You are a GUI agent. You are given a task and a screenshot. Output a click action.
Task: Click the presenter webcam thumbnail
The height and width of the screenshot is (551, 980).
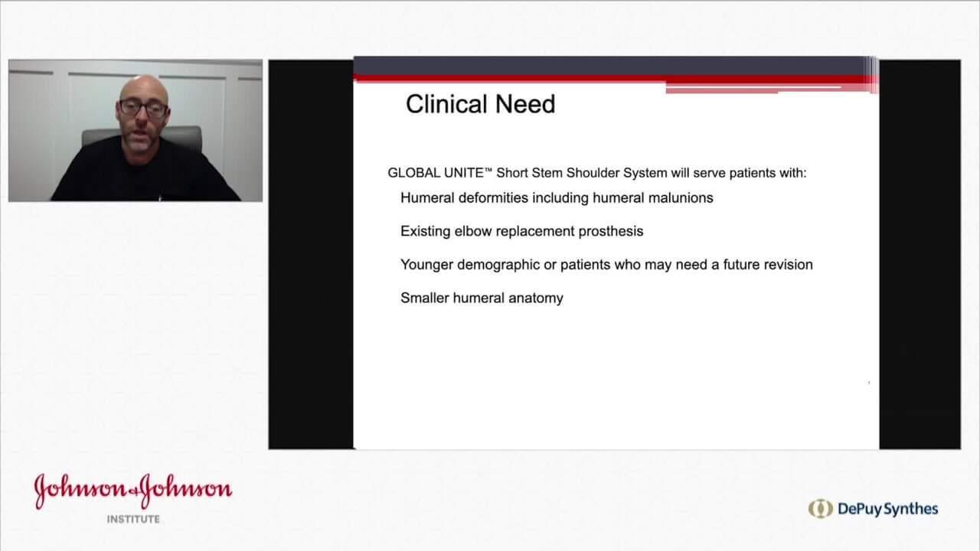135,129
